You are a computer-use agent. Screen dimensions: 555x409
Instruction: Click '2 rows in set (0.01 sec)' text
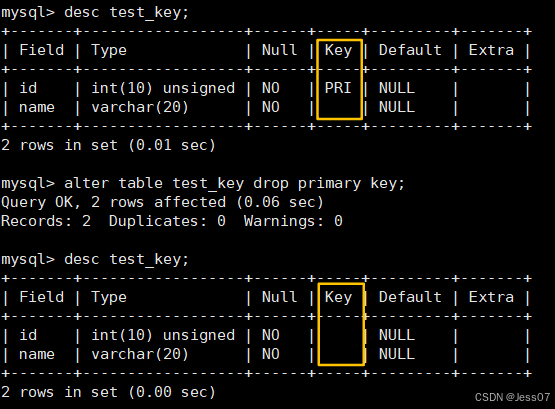108,145
